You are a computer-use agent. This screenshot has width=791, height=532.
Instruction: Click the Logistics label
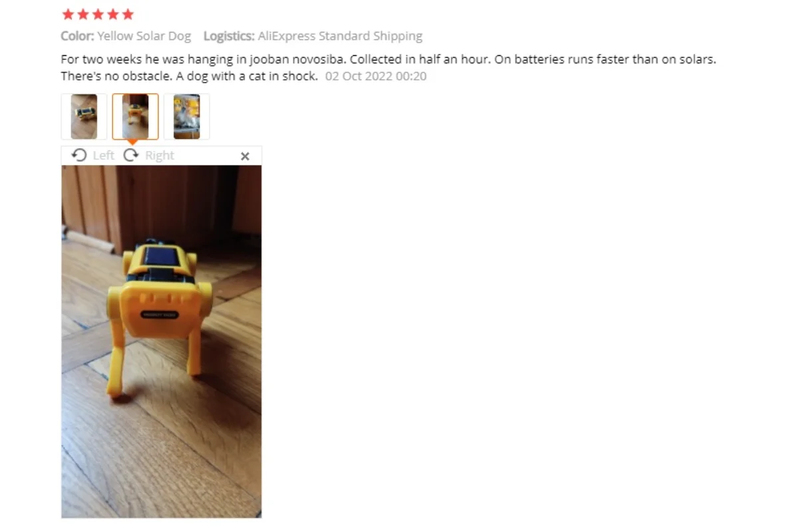click(x=229, y=36)
